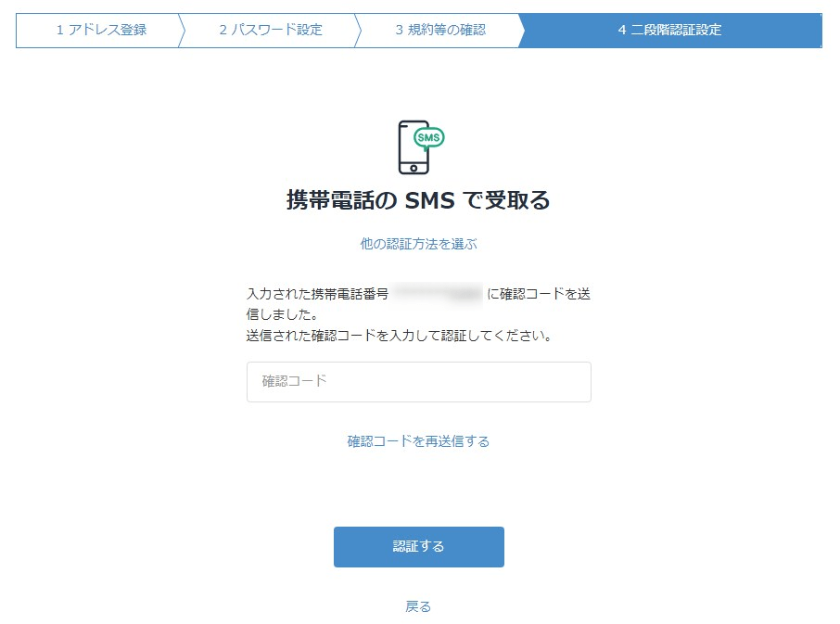Select step 2 パスワード設定
The image size is (840, 624).
(271, 30)
